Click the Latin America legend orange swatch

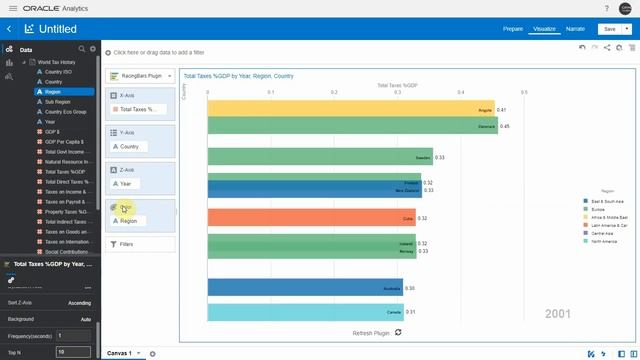(586, 225)
